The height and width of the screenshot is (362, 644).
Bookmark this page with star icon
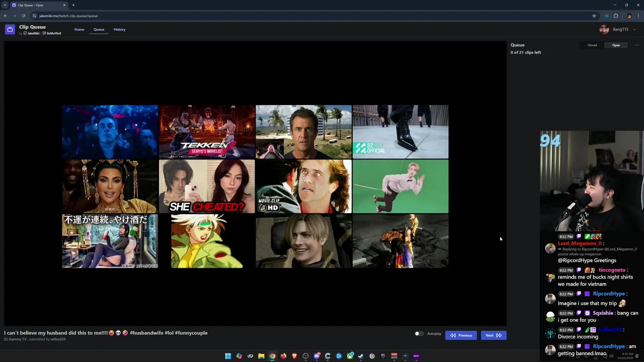594,16
